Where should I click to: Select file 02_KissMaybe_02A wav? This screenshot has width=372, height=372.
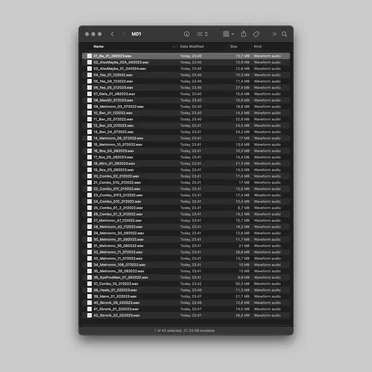pyautogui.click(x=186, y=62)
